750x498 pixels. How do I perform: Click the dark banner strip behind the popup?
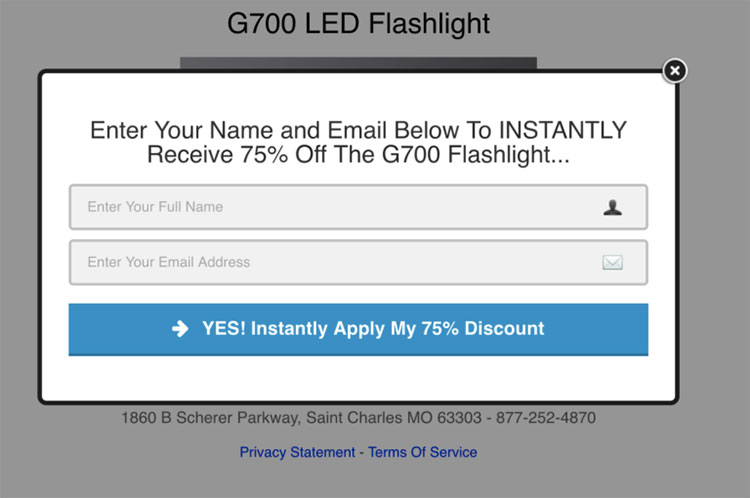point(358,63)
